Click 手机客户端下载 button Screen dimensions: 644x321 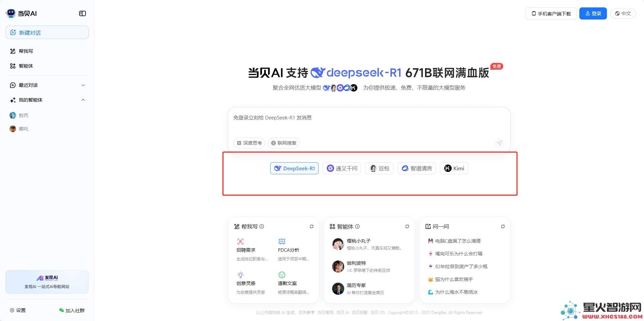[551, 13]
